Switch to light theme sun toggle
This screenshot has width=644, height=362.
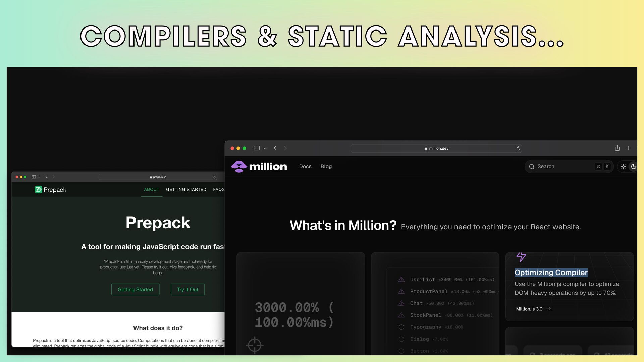coord(623,166)
